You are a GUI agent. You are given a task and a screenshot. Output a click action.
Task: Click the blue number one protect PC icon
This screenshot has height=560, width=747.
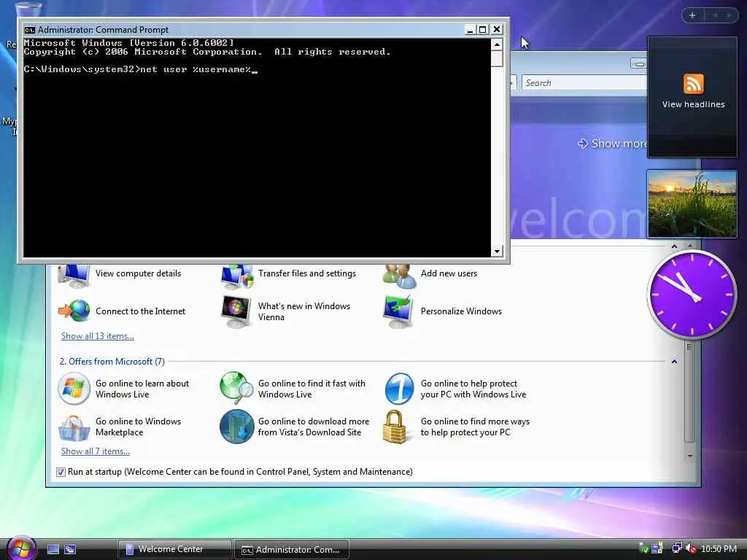point(399,389)
